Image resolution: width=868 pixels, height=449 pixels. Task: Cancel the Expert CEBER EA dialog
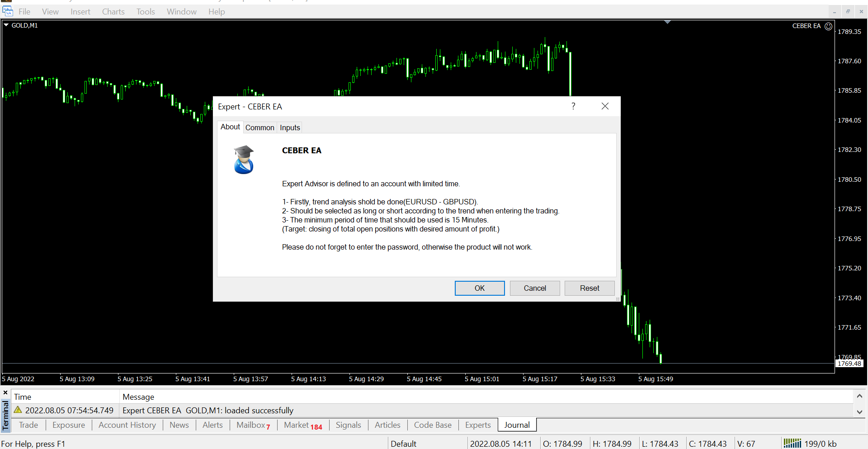[535, 288]
